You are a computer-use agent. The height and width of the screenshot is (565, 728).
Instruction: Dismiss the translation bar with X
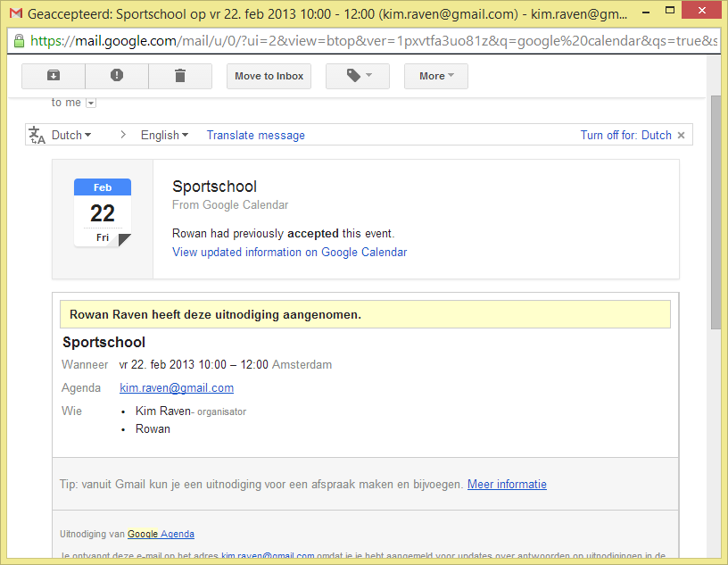click(681, 135)
